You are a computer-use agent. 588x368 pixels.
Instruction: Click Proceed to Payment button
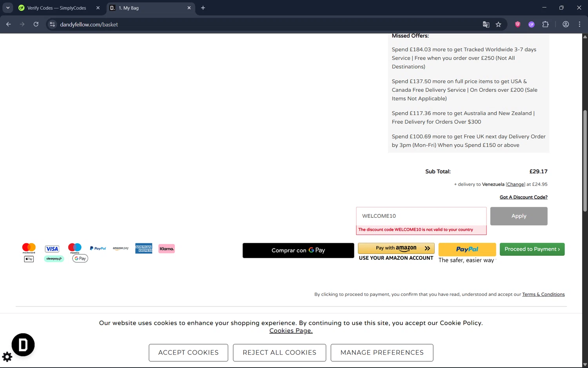click(532, 249)
